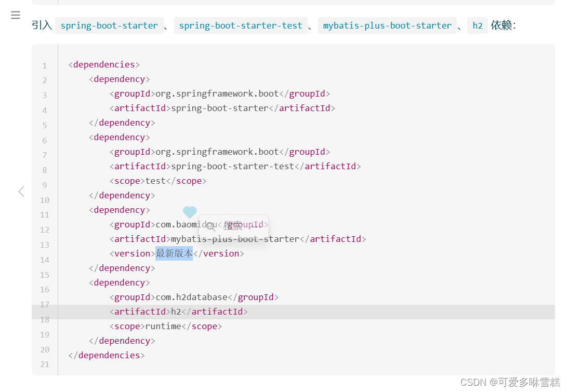Image resolution: width=568 pixels, height=392 pixels.
Task: Click line number 1 in the gutter
Action: 44,65
